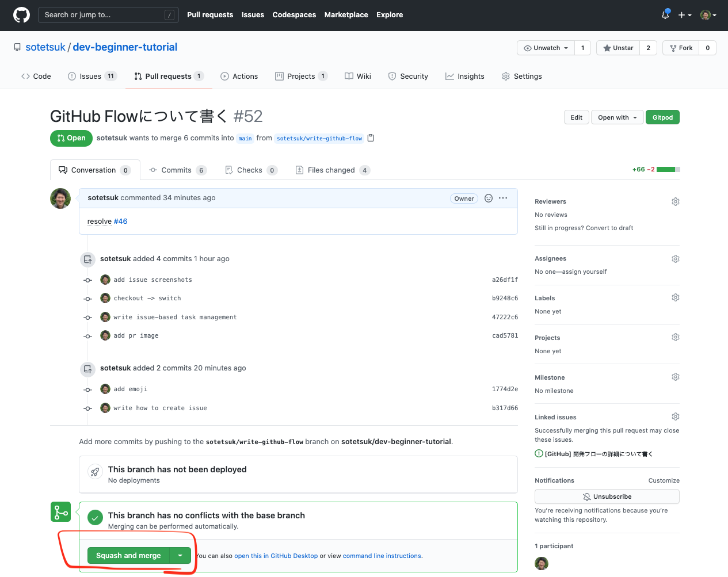728x577 pixels.
Task: Open Issues in top navigation
Action: click(x=253, y=15)
